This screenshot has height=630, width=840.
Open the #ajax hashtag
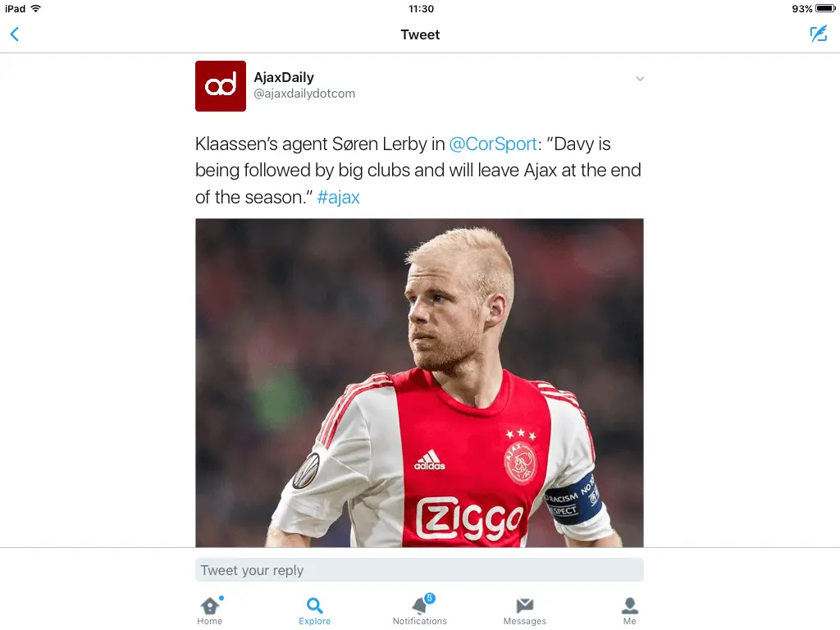[338, 198]
